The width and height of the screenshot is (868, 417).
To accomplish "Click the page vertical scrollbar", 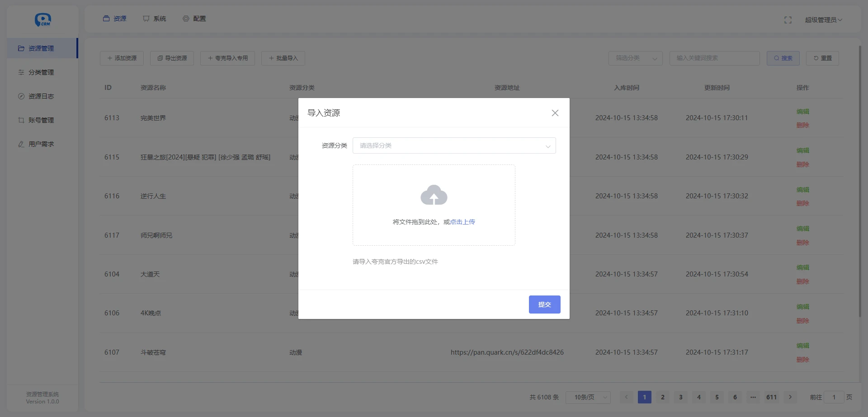I will 860,181.
